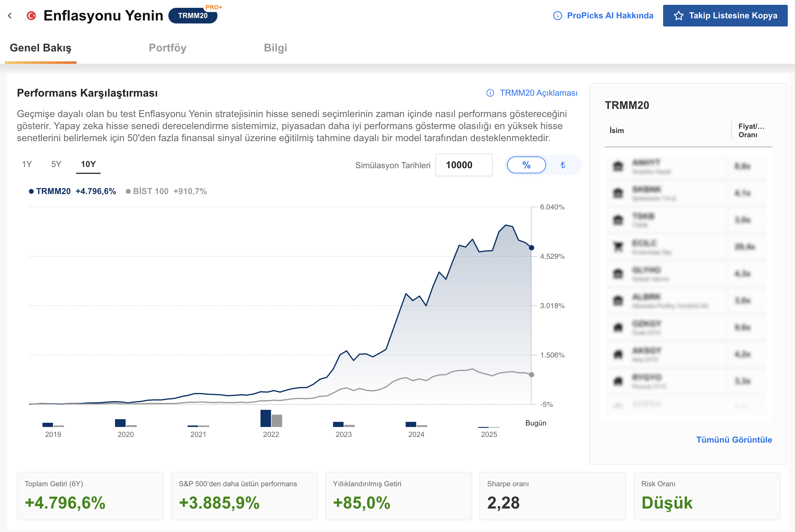This screenshot has width=795, height=532.
Task: Click the TRMM20 endpoint marker on chart
Action: click(x=531, y=248)
